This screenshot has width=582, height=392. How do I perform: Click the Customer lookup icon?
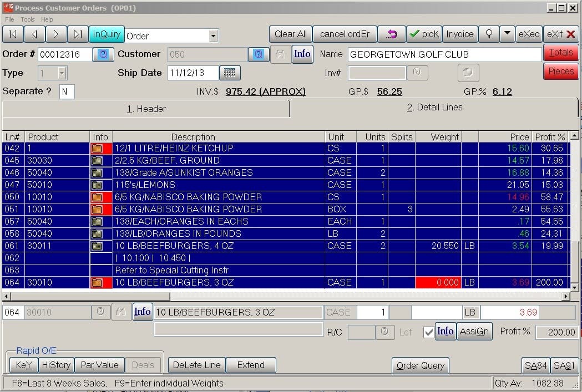pos(259,54)
